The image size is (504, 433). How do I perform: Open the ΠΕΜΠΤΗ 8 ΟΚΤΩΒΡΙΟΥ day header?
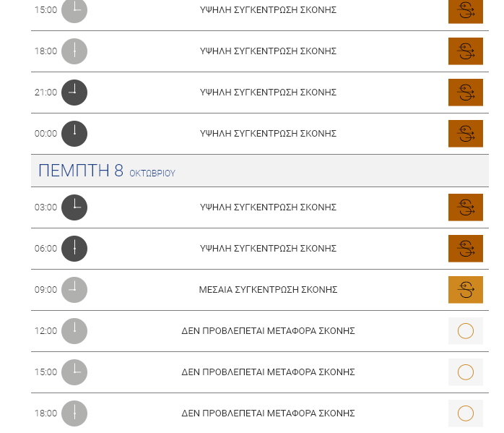pos(260,171)
